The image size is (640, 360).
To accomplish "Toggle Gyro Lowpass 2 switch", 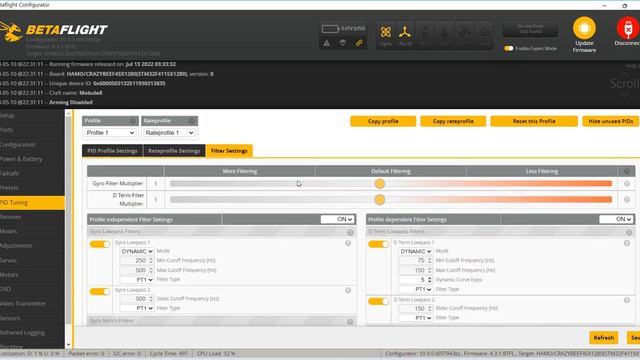I will click(x=100, y=291).
